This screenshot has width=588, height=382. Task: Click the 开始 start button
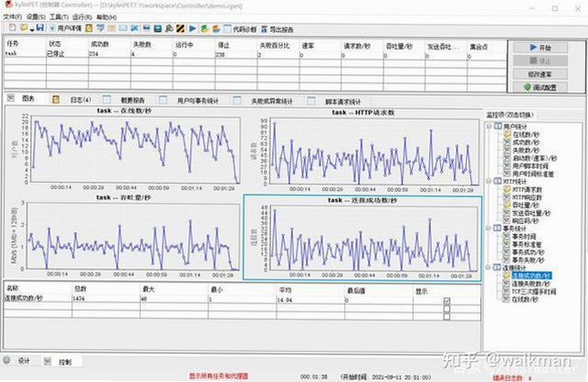tap(541, 48)
